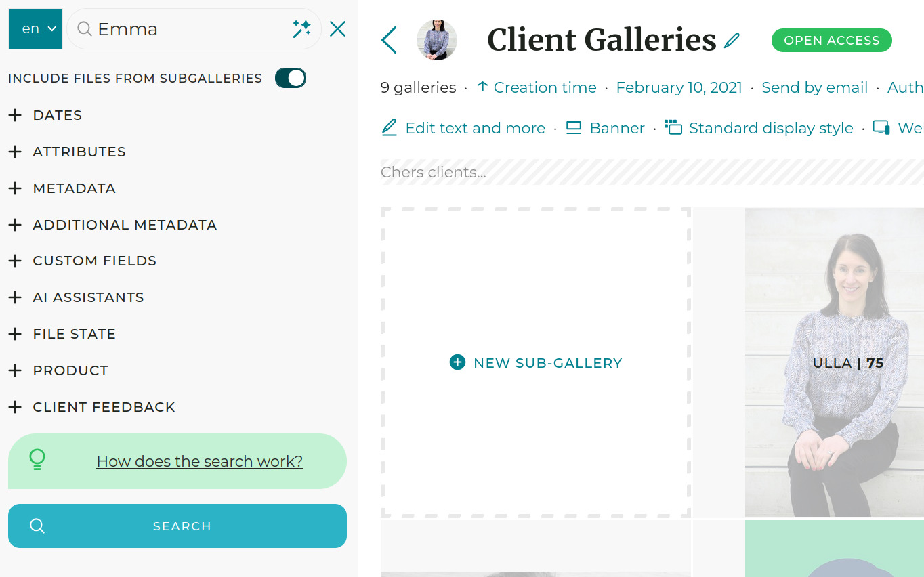
Task: Click the upward sort arrow icon
Action: coord(482,87)
